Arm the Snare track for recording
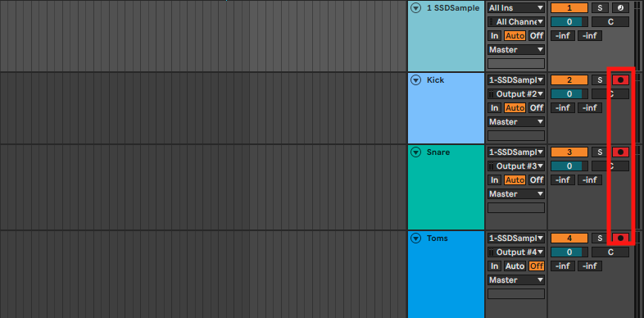Image resolution: width=644 pixels, height=318 pixels. 620,152
